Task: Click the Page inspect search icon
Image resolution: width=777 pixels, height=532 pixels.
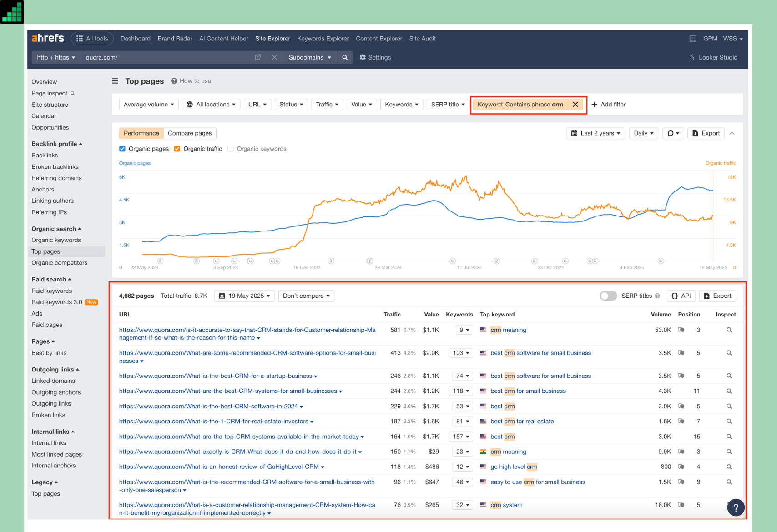Action: [72, 93]
